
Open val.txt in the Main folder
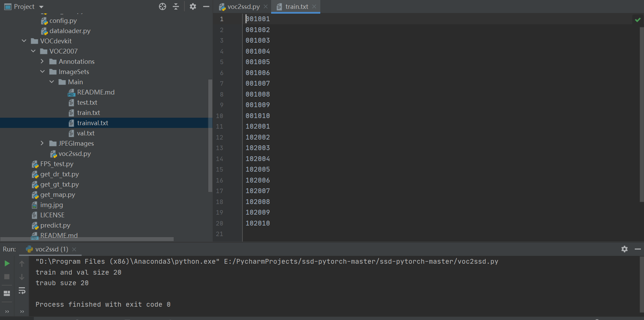coord(85,133)
